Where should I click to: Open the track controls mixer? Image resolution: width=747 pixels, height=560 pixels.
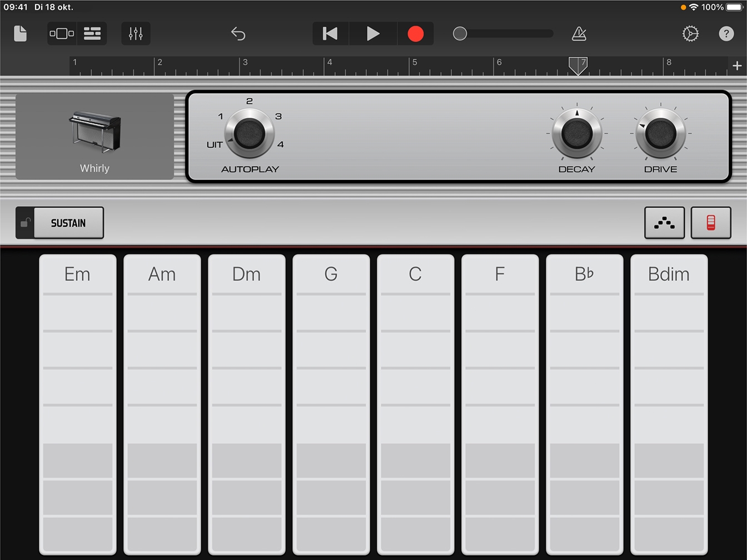[136, 33]
